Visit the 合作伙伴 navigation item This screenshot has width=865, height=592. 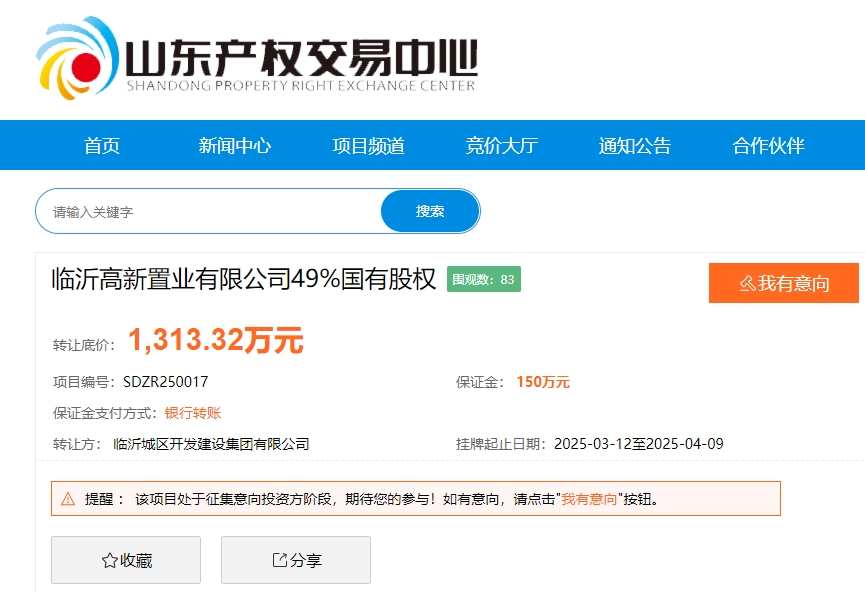pos(768,146)
